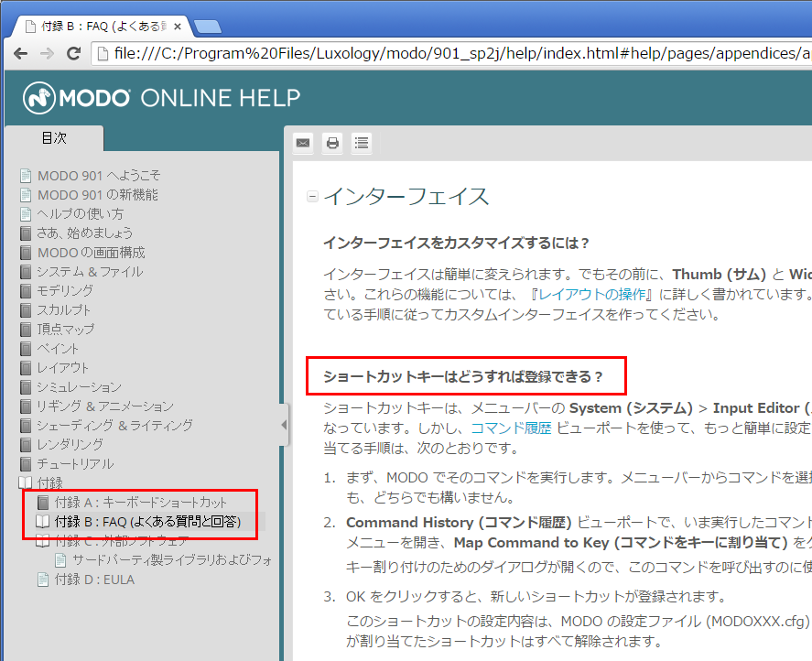Open MODO 901 へようこそ topic
This screenshot has width=812, height=661.
click(x=98, y=176)
